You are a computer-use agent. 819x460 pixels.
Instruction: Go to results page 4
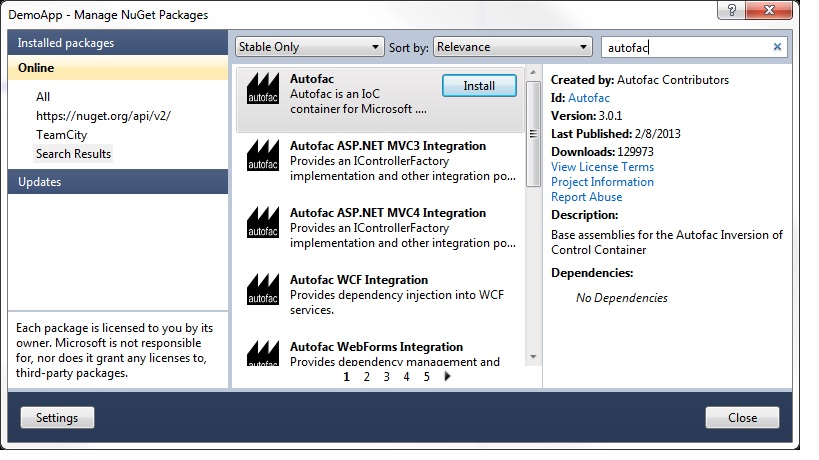click(406, 376)
